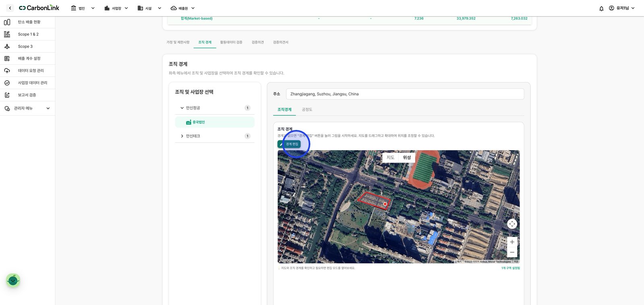Zoom out the map with the minus button
The height and width of the screenshot is (305, 644).
pyautogui.click(x=512, y=252)
